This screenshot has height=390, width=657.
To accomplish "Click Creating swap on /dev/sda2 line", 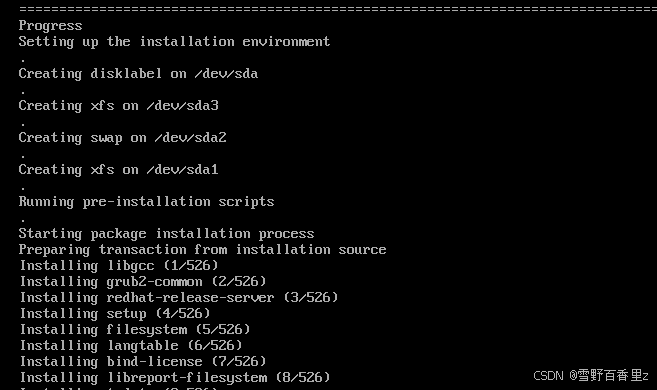I will pos(122,137).
